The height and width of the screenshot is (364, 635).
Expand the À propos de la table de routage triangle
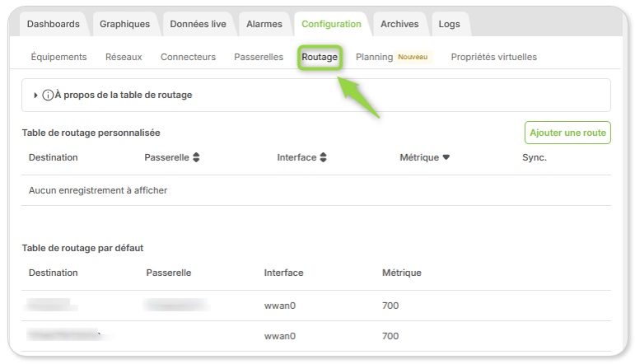coord(35,96)
